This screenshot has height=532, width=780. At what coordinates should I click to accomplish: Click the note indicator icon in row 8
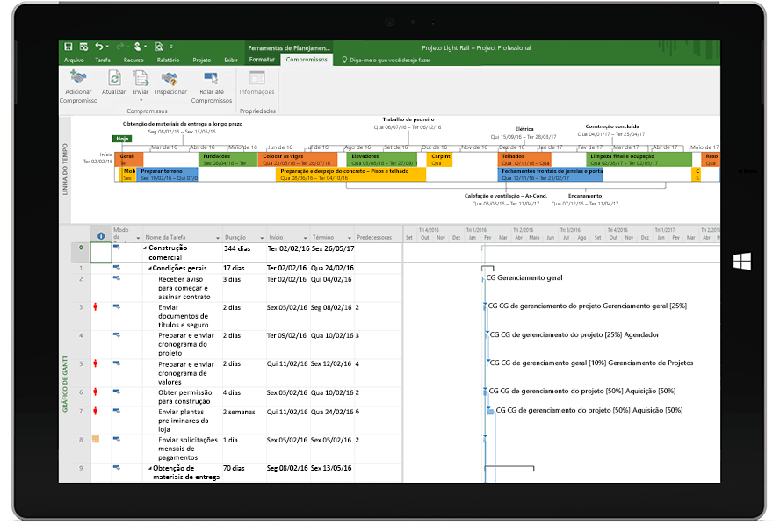coord(95,439)
